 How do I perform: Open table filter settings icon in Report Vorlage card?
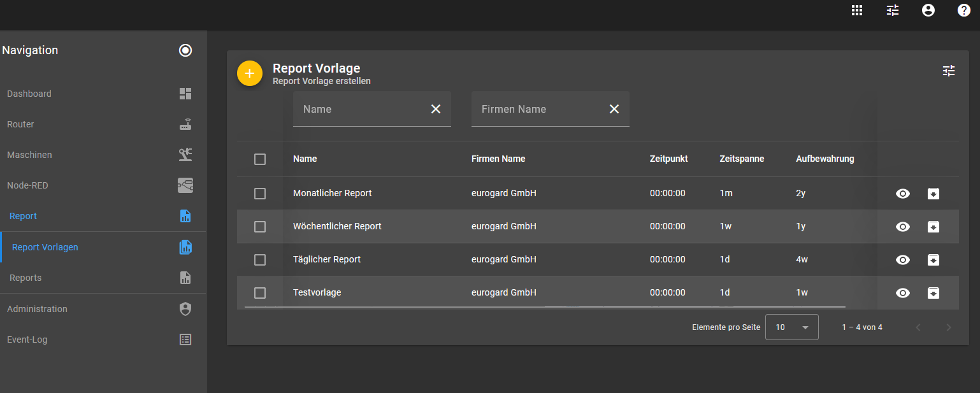(x=949, y=71)
